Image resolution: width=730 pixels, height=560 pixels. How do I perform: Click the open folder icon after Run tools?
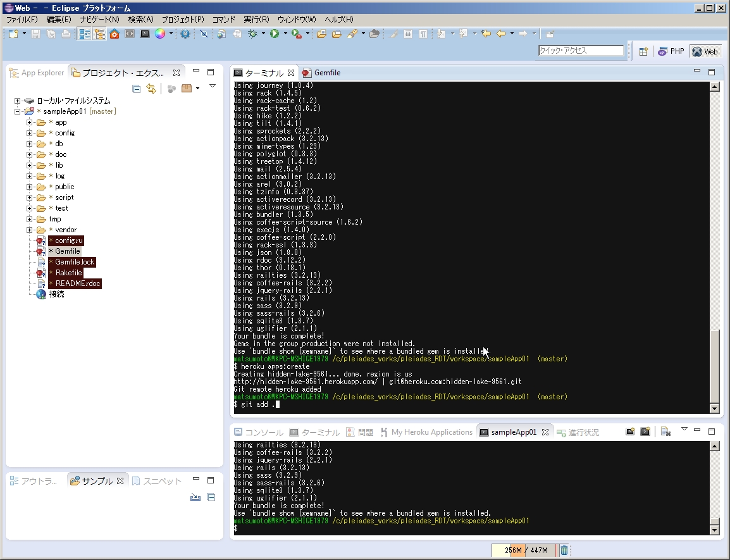[321, 34]
